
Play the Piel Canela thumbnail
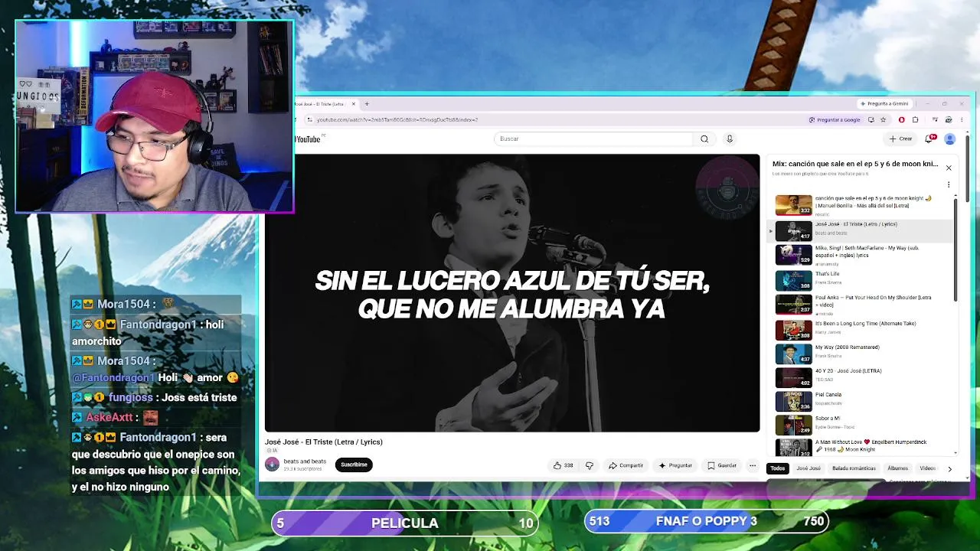coord(793,401)
